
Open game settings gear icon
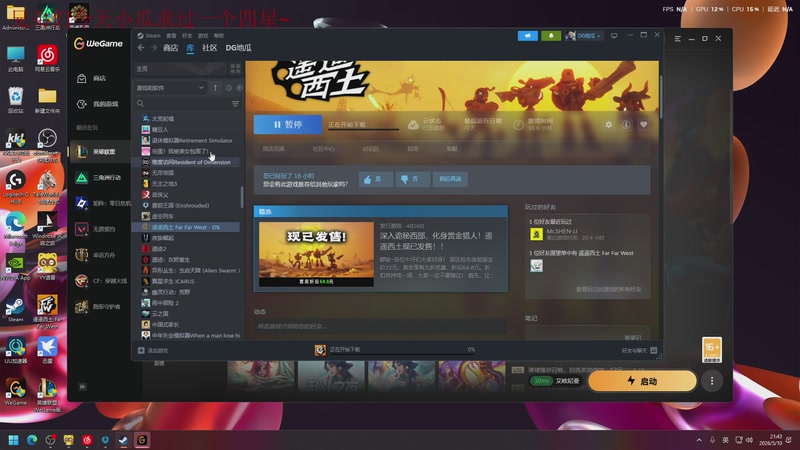click(x=608, y=124)
